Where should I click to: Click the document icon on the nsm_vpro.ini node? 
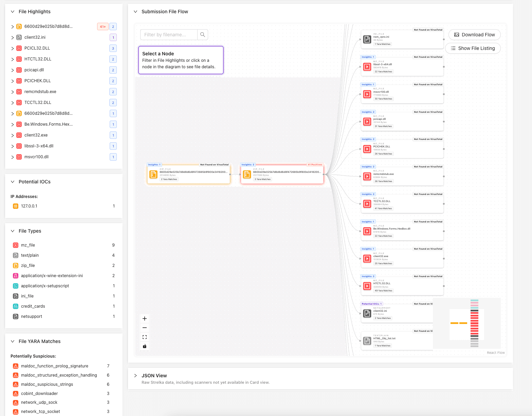367,39
